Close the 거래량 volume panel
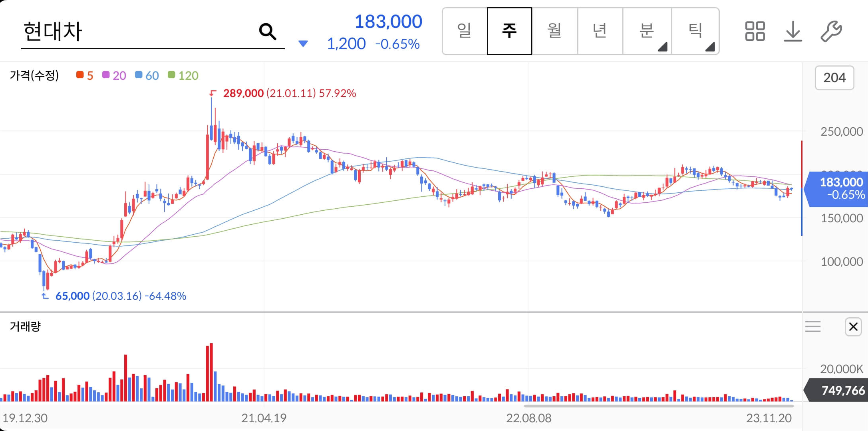 pyautogui.click(x=853, y=327)
